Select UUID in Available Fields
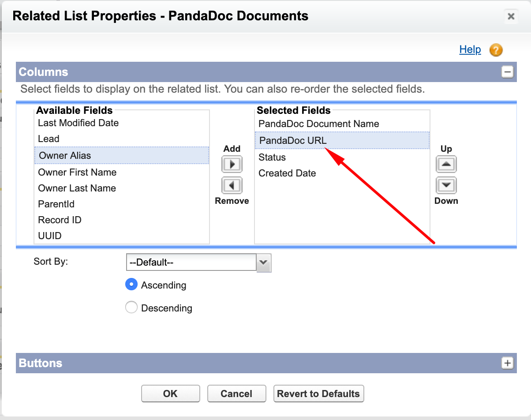Viewport: 531px width, 420px height. pos(122,236)
